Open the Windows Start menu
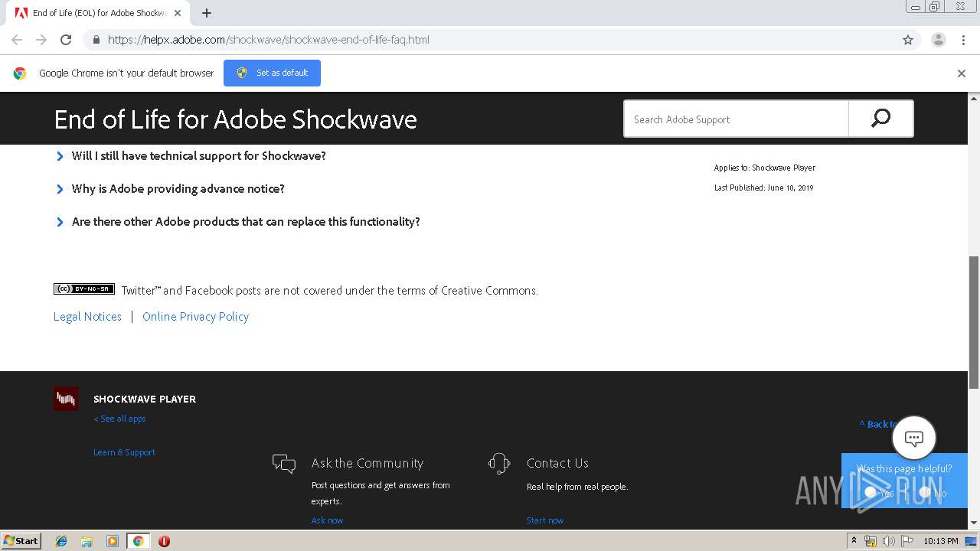 21,541
